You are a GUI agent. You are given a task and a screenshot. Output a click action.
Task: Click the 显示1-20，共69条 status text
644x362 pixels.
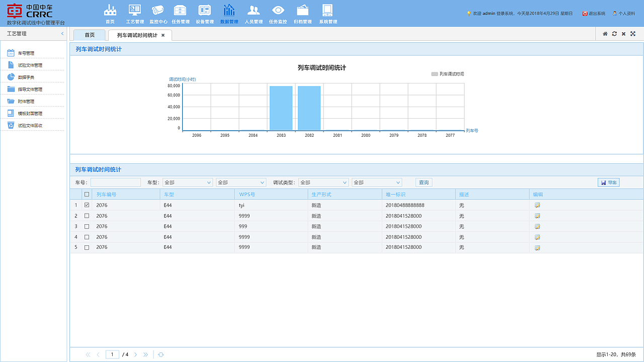616,354
